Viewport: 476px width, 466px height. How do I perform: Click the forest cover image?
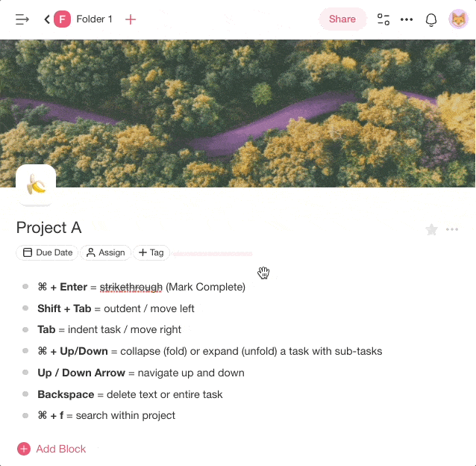pos(237,112)
